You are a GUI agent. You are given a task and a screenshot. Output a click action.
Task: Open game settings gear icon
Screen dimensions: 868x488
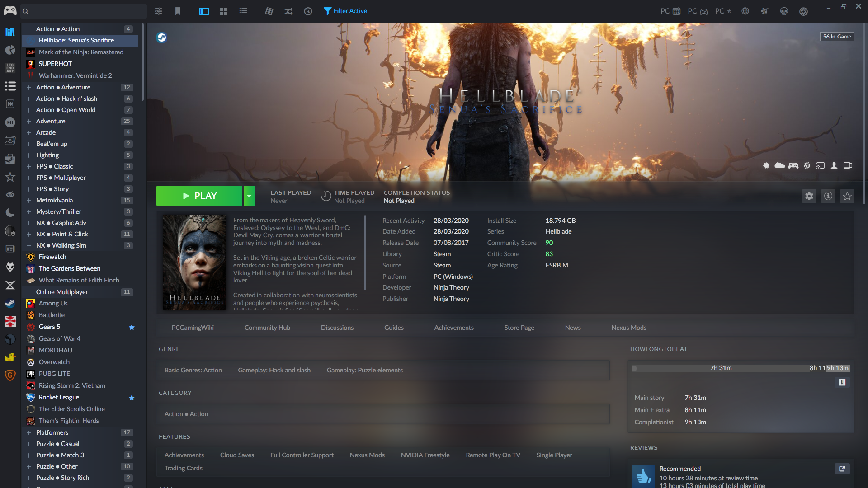(809, 196)
